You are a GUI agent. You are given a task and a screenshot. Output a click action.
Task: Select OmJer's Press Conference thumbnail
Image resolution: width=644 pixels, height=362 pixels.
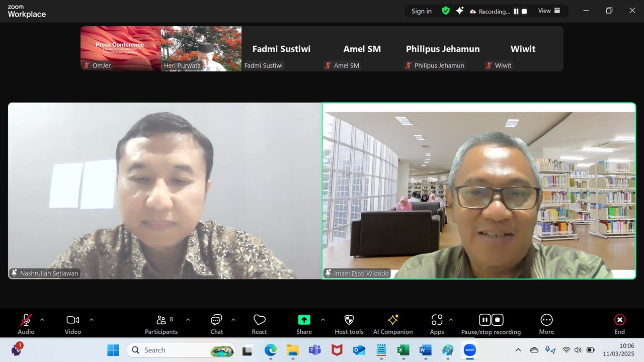tap(121, 49)
